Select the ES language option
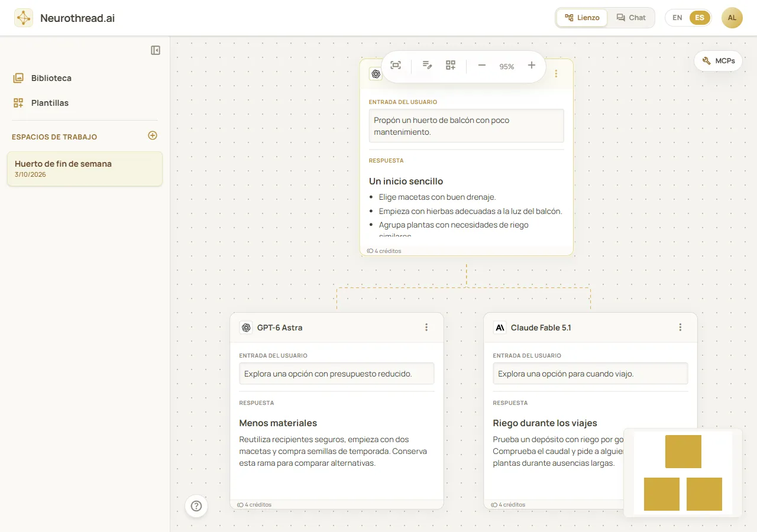Viewport: 757px width, 532px height. coord(700,18)
